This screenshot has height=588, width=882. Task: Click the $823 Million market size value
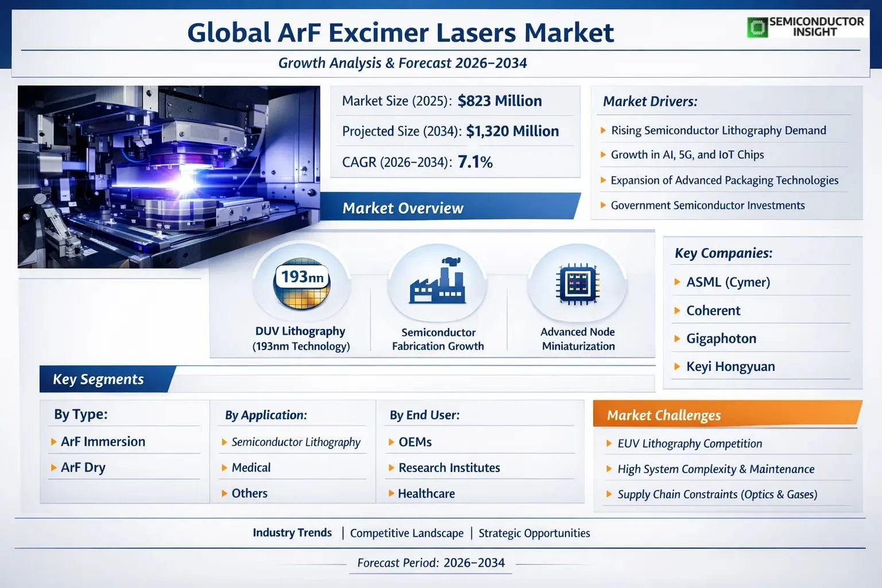[500, 101]
